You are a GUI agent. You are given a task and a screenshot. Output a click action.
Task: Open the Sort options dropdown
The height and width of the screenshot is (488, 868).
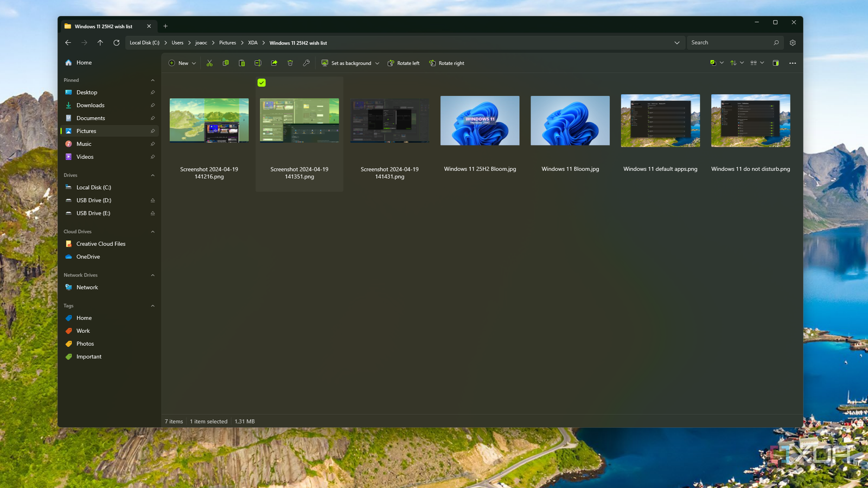pyautogui.click(x=742, y=63)
